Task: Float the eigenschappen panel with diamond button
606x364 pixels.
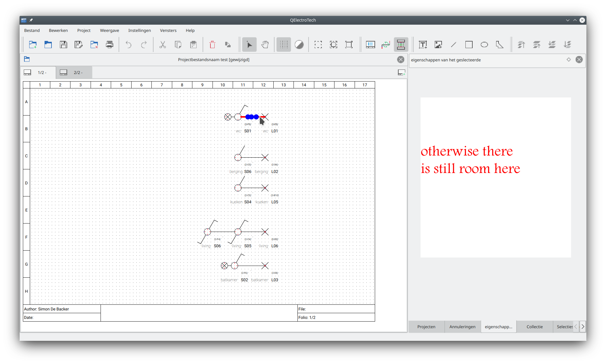Action: [569, 60]
